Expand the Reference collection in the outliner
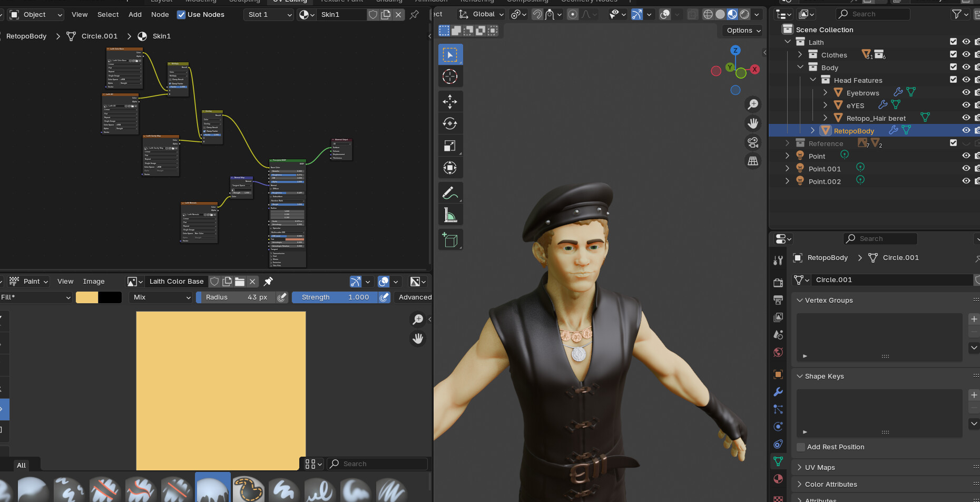The width and height of the screenshot is (980, 502). click(787, 143)
